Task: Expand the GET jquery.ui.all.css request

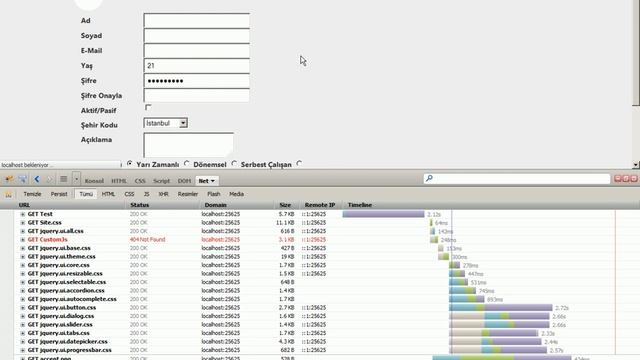Action: click(23, 231)
